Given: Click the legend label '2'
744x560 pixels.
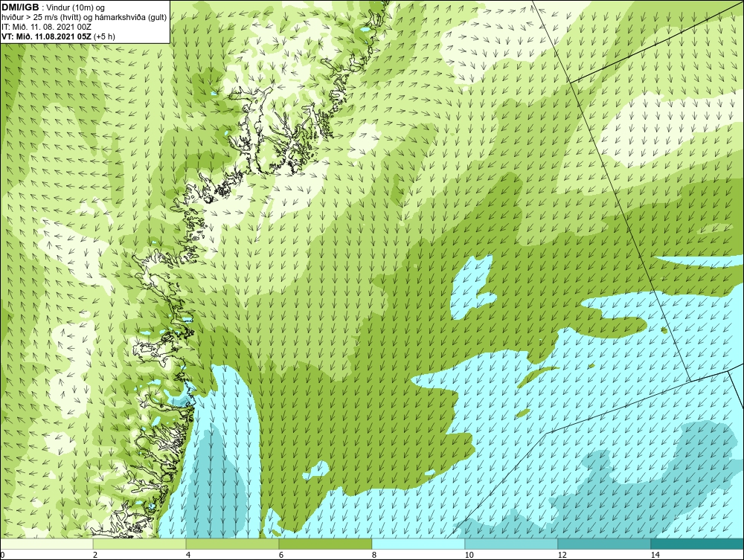Looking at the screenshot, I should tap(95, 556).
